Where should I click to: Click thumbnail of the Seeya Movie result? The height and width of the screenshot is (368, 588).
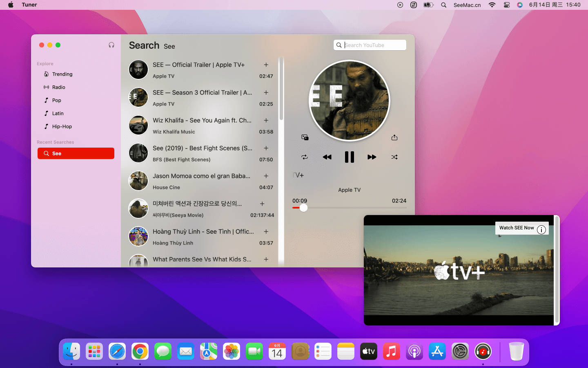coord(138,209)
